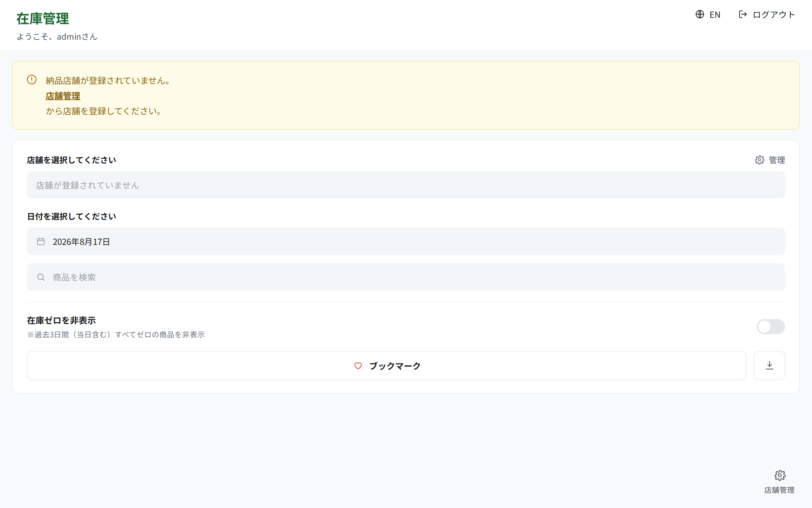Focus the 商品を検索 search field
812x508 pixels.
point(406,277)
